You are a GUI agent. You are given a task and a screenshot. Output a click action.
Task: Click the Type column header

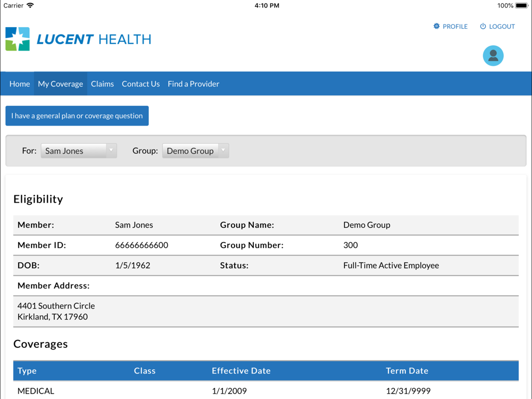coord(27,370)
